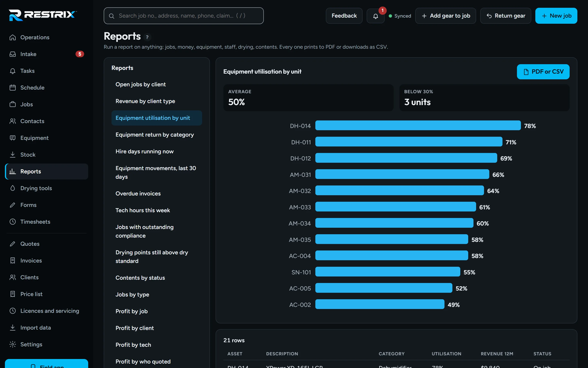Select Revenue by client type report
Screen dimensions: 588x368
pos(156,101)
